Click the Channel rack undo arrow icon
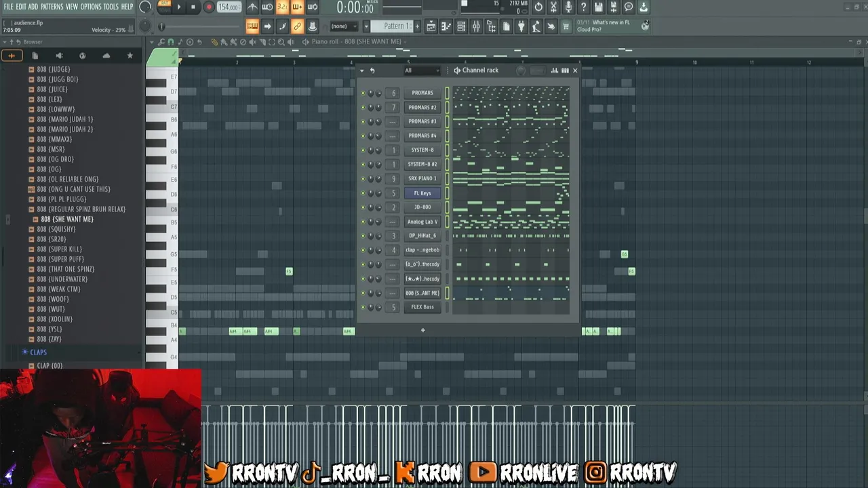 372,70
